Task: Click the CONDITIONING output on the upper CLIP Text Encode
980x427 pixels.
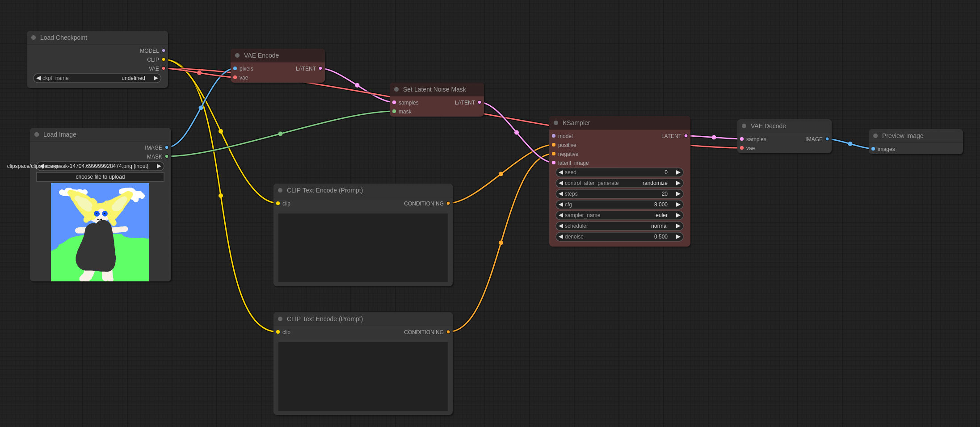Action: (448, 203)
